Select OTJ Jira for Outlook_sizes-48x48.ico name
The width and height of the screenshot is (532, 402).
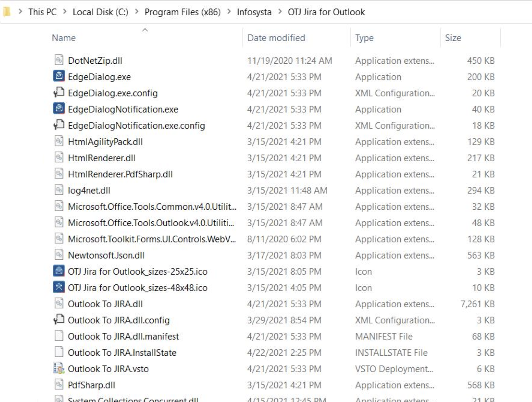click(138, 288)
